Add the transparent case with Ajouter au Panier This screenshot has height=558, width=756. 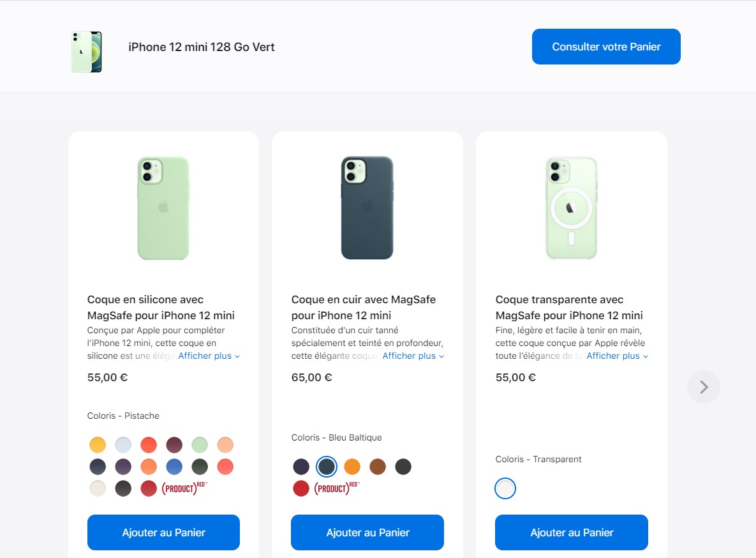(572, 532)
